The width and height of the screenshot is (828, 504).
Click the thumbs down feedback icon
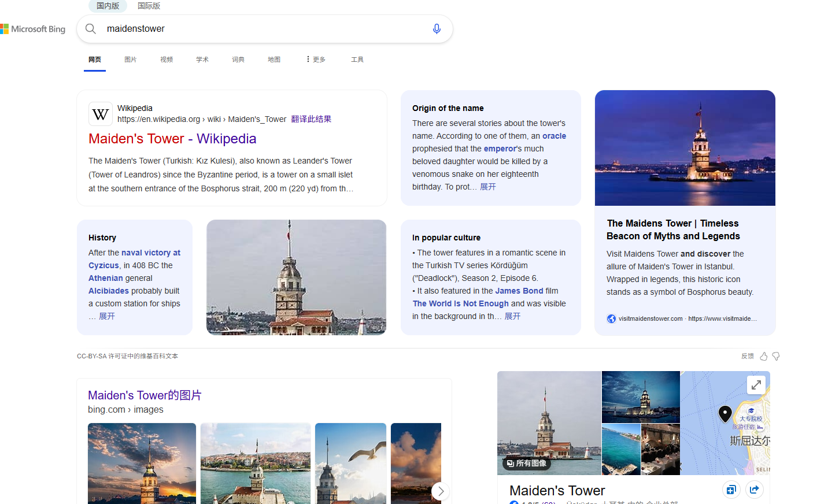[x=776, y=357]
